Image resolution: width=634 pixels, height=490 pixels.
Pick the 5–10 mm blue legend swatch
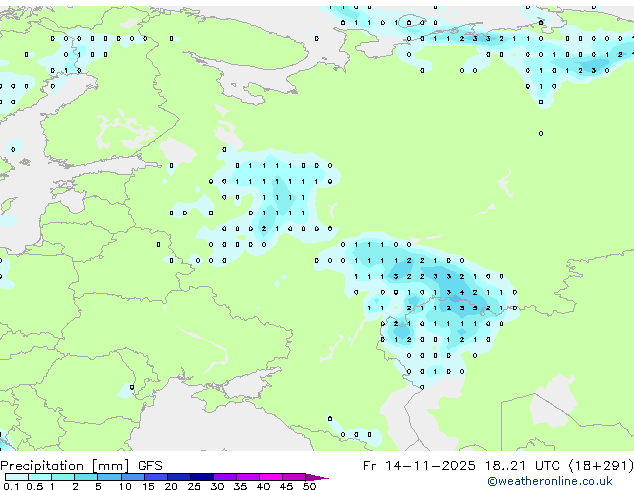[110, 477]
